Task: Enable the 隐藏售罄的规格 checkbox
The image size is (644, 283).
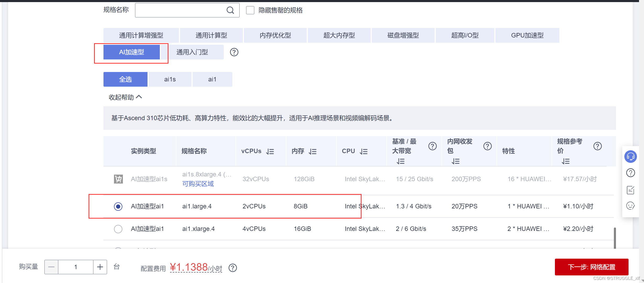Action: 250,10
